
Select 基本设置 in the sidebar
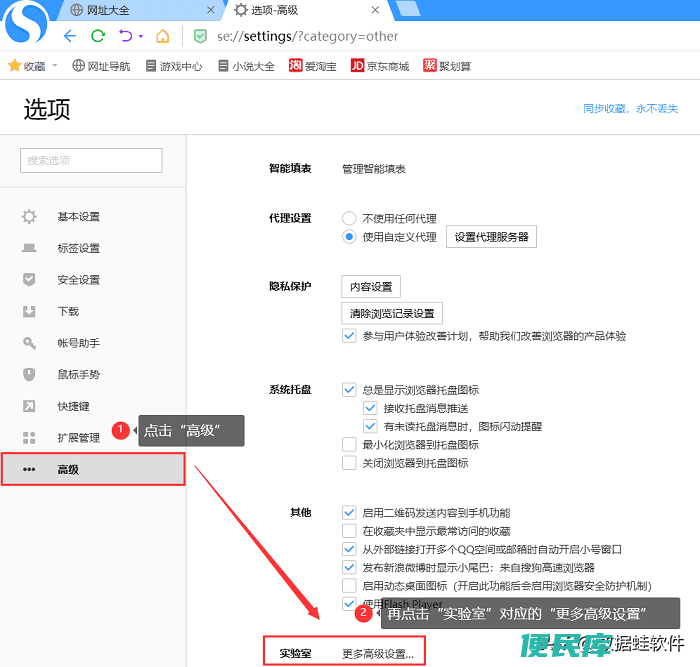coord(93,217)
